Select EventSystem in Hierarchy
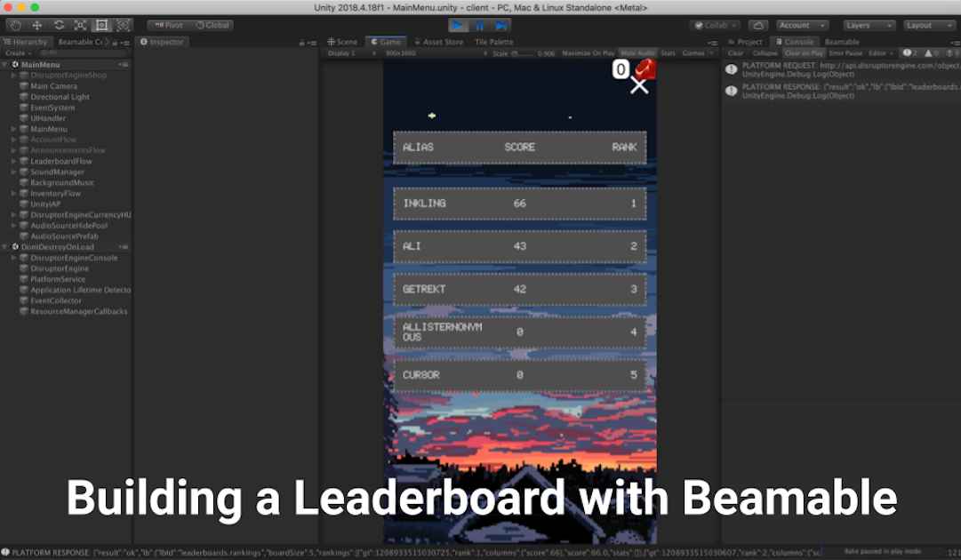 tap(52, 108)
